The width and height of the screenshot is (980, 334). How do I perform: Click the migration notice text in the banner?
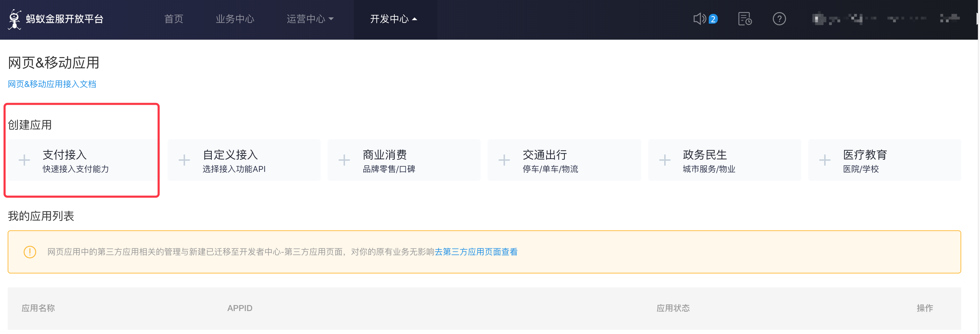241,252
